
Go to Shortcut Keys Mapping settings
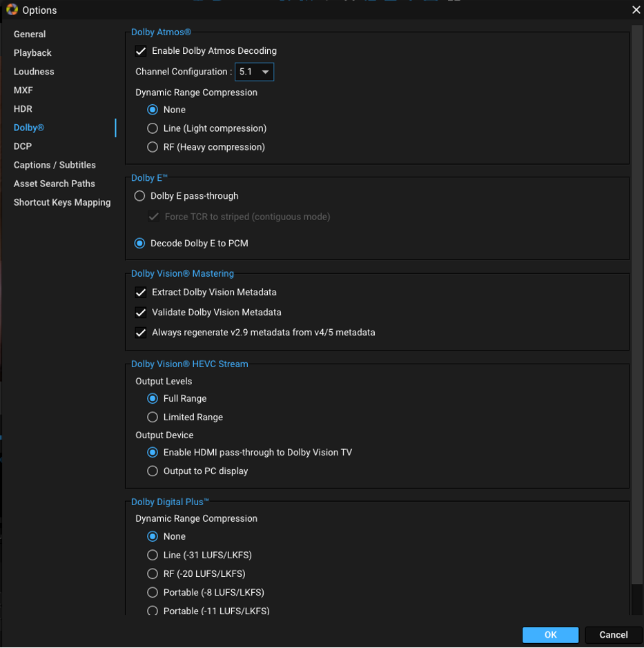[x=62, y=202]
